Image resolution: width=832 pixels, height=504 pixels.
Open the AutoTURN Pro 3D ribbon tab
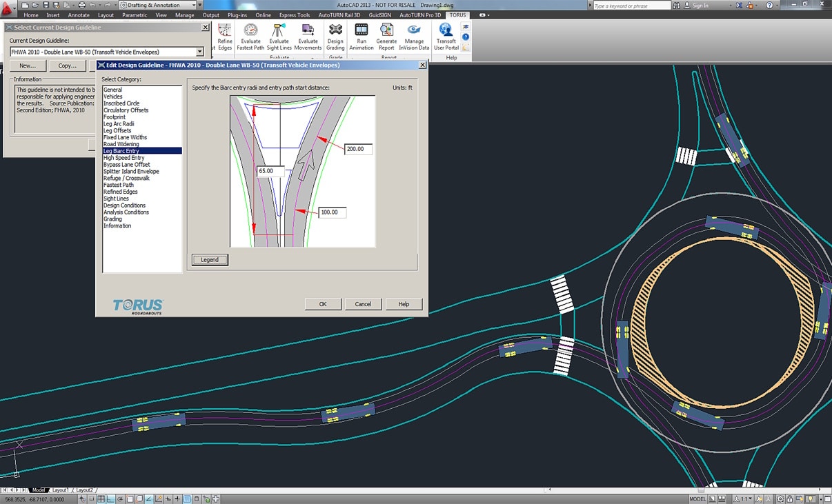pyautogui.click(x=419, y=14)
